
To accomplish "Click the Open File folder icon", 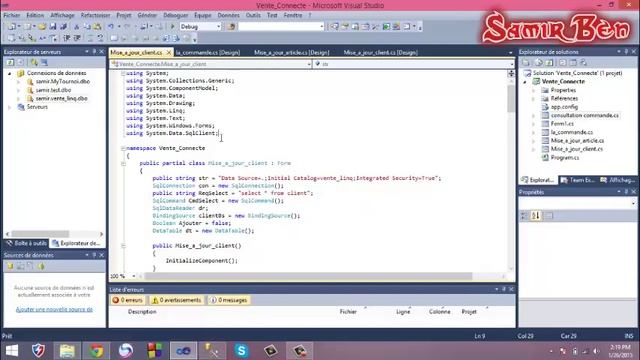I will 42,27.
